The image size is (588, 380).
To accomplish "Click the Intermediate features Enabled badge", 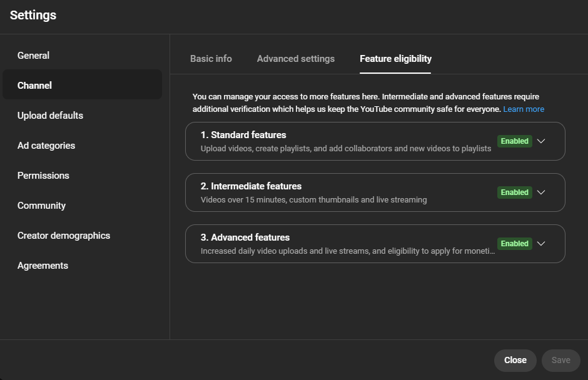I will tap(514, 192).
